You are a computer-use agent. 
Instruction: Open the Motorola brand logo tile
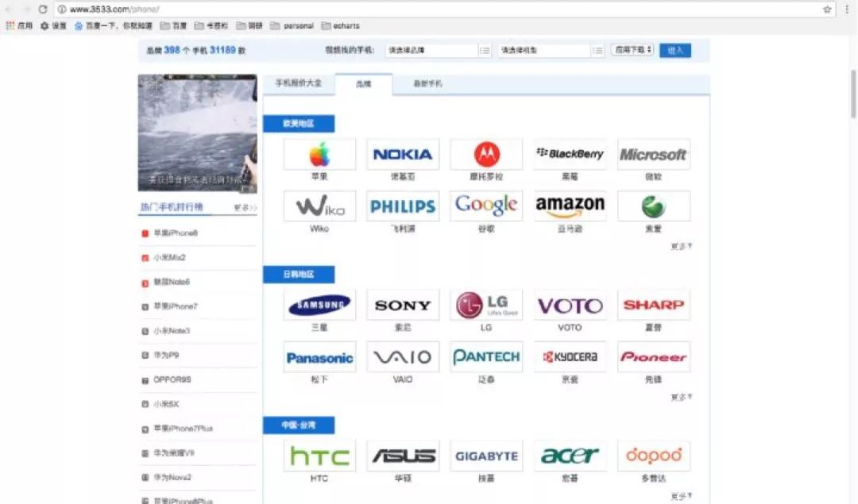pyautogui.click(x=486, y=154)
